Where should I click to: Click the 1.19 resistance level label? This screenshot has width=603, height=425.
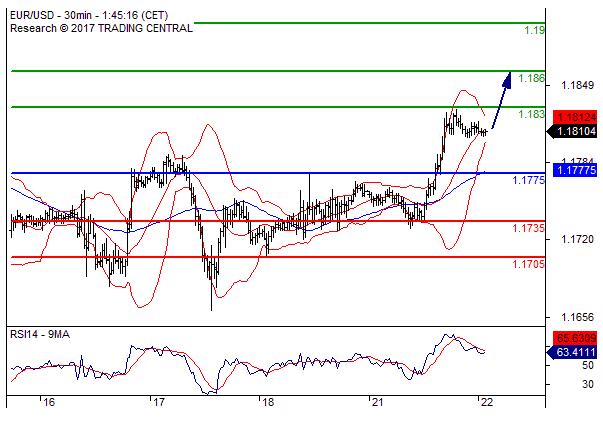pos(535,30)
